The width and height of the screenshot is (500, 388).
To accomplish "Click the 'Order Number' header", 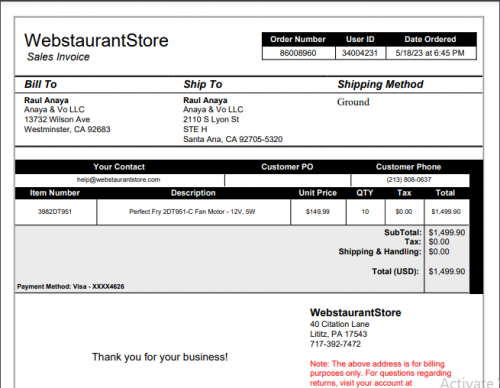I will 298,39.
